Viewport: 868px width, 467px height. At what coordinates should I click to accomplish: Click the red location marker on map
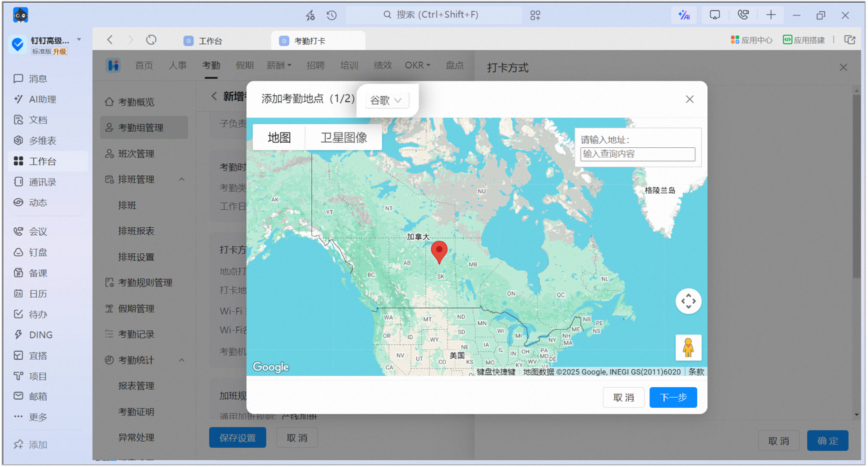439,252
